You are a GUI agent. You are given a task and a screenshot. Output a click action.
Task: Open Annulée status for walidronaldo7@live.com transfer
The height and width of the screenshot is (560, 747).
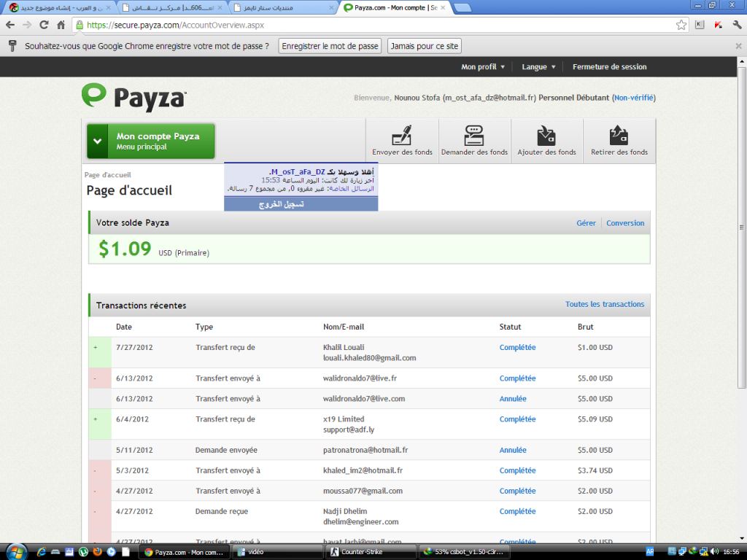pyautogui.click(x=513, y=399)
